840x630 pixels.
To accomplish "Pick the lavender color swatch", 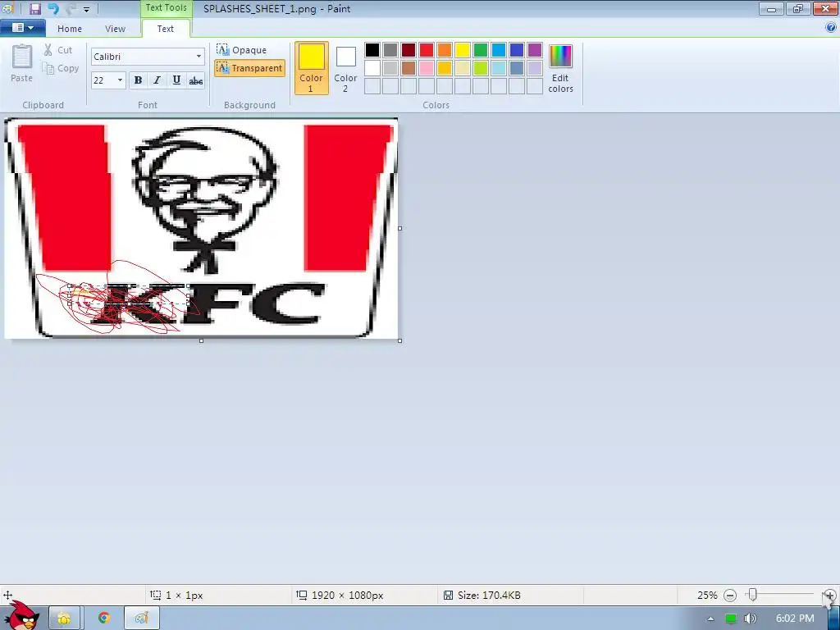I will 535,68.
